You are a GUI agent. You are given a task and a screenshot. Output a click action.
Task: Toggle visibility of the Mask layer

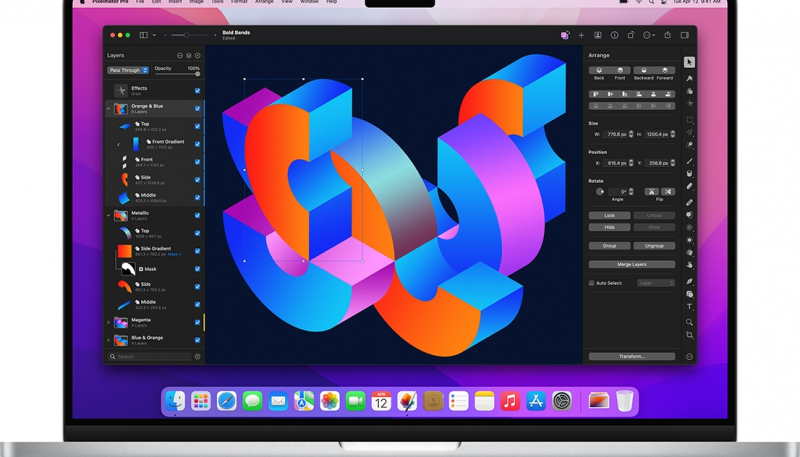[x=197, y=269]
